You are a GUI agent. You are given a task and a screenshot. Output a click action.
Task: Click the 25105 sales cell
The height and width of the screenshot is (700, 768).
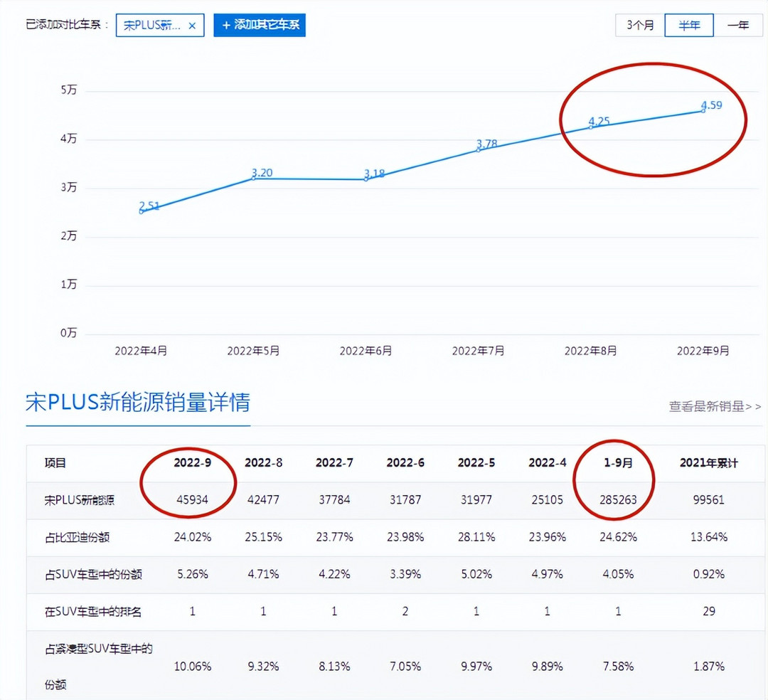click(547, 499)
